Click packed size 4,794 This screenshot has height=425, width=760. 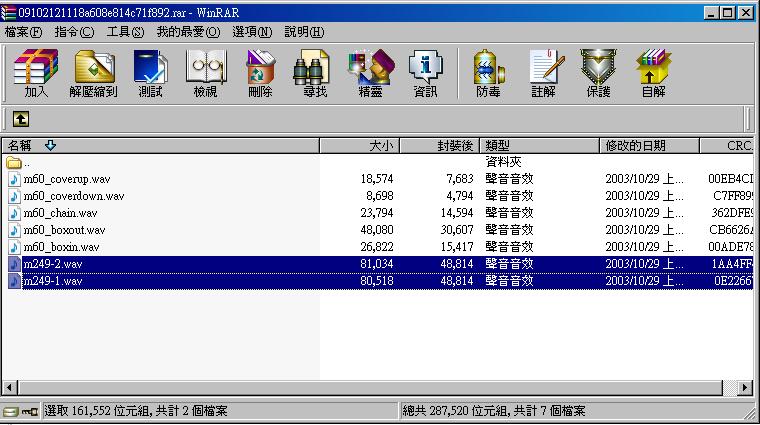pyautogui.click(x=459, y=196)
